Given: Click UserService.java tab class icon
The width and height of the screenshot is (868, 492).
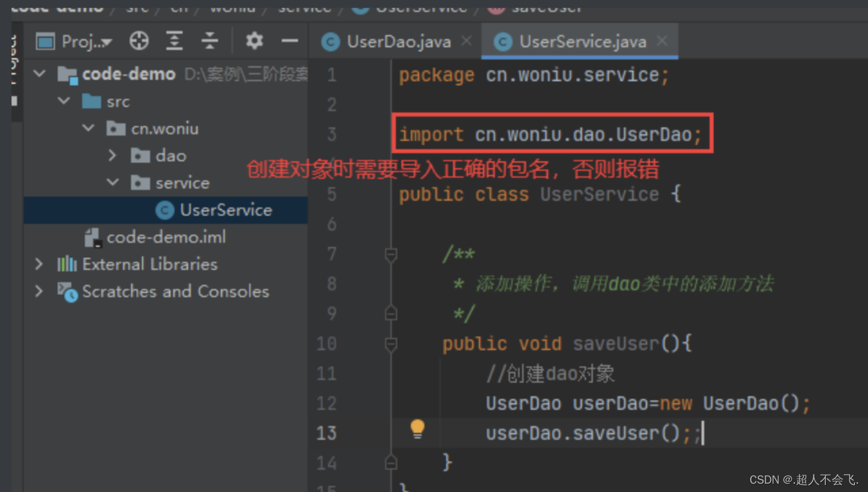Looking at the screenshot, I should tap(503, 42).
